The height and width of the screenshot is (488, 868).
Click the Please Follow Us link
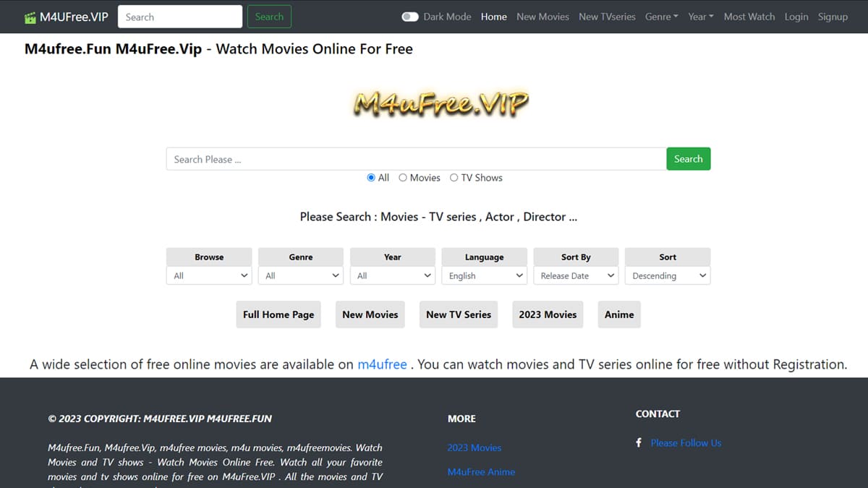pos(686,442)
